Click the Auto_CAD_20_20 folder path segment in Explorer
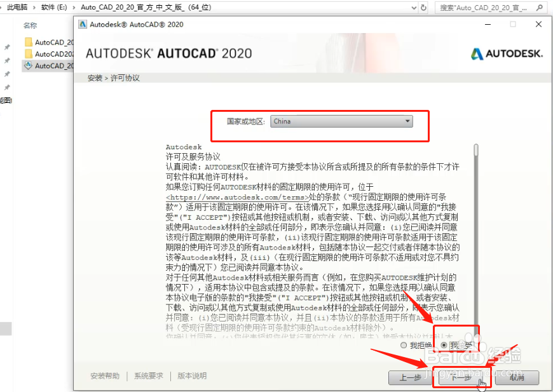The image size is (553, 392). click(x=146, y=8)
